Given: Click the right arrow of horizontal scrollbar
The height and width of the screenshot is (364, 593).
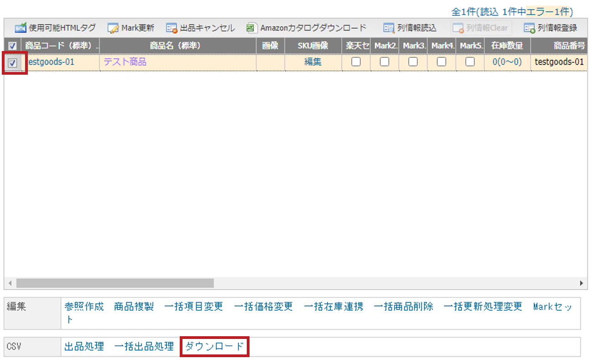Looking at the screenshot, I should 582,283.
